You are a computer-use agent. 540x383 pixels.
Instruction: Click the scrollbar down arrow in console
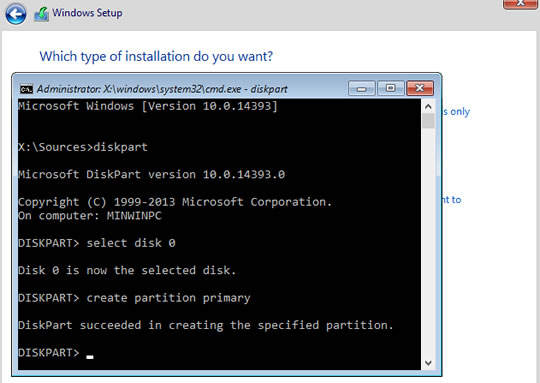tap(428, 363)
